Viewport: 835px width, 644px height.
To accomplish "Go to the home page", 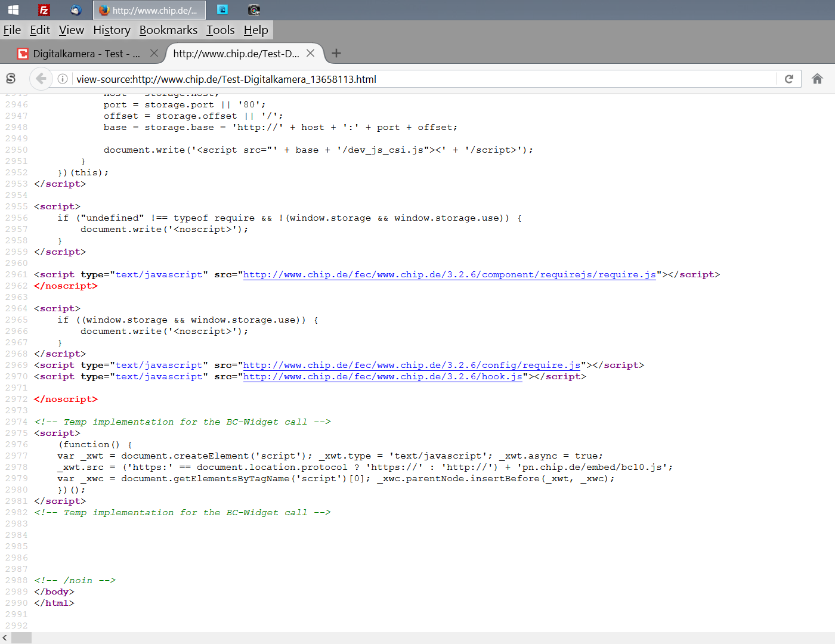I will pyautogui.click(x=817, y=79).
